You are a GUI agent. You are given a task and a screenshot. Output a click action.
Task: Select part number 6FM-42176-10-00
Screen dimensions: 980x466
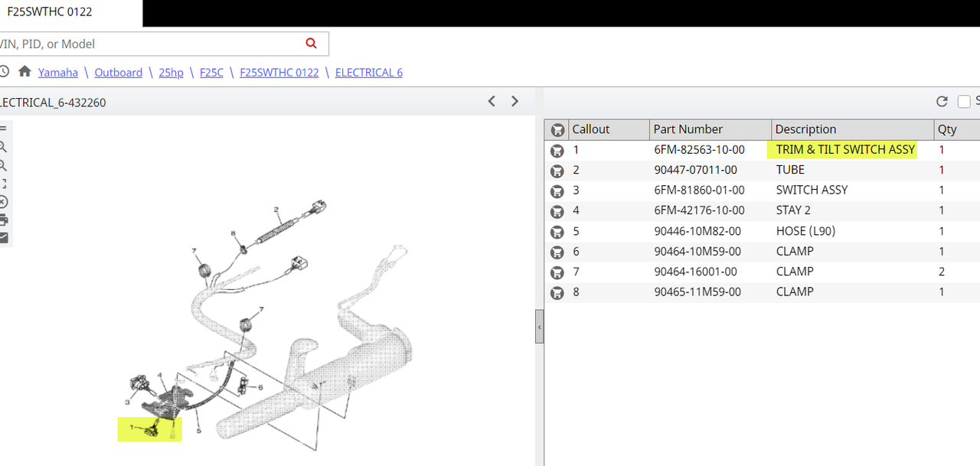699,210
